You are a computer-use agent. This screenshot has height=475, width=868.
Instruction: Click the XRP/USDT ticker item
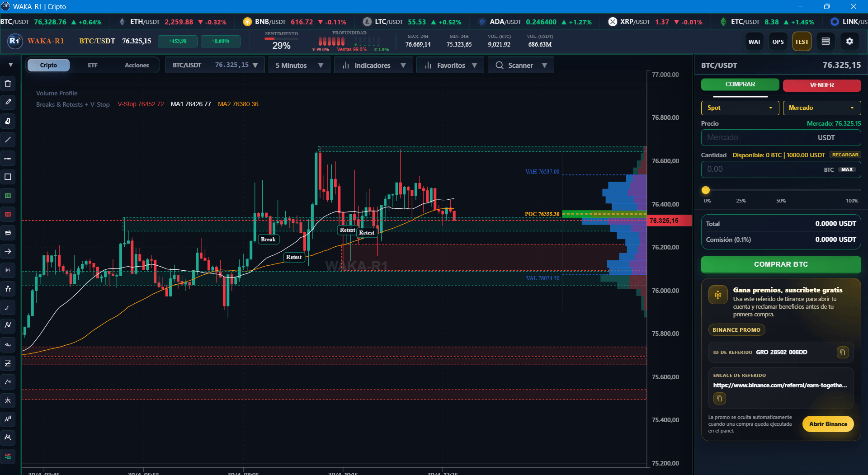pyautogui.click(x=655, y=22)
